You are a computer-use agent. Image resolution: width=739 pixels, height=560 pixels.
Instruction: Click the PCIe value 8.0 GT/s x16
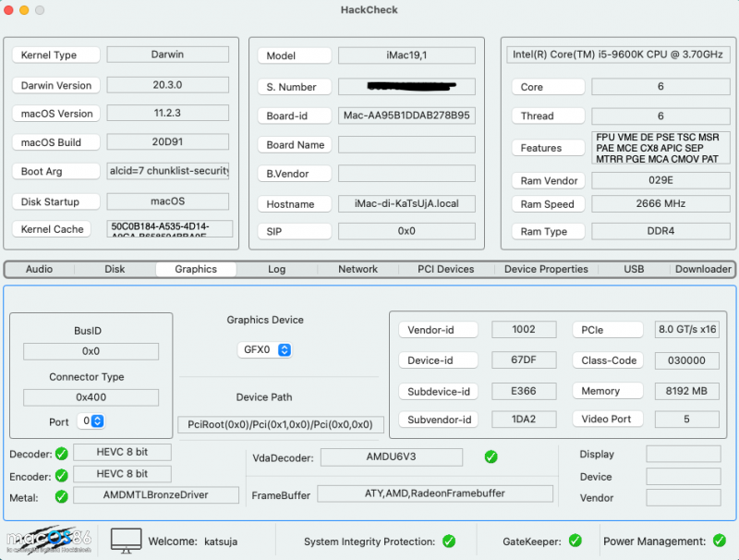[686, 329]
